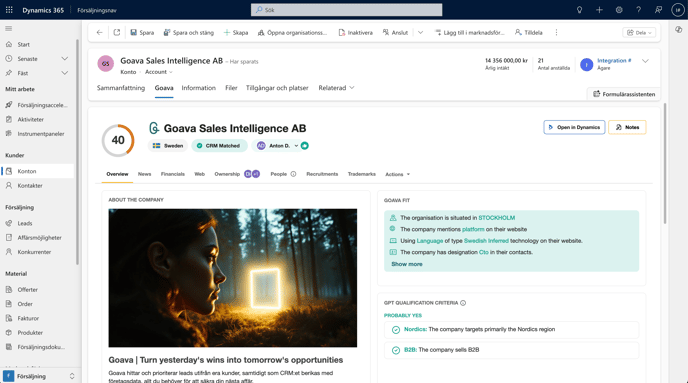688x383 pixels.
Task: Expand the header details chevron beside owner
Action: tap(645, 61)
